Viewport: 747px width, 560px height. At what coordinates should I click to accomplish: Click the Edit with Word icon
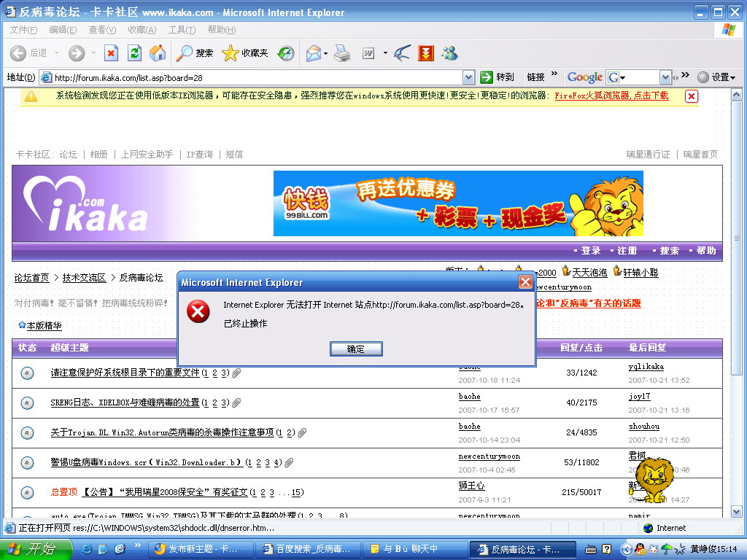pyautogui.click(x=368, y=52)
